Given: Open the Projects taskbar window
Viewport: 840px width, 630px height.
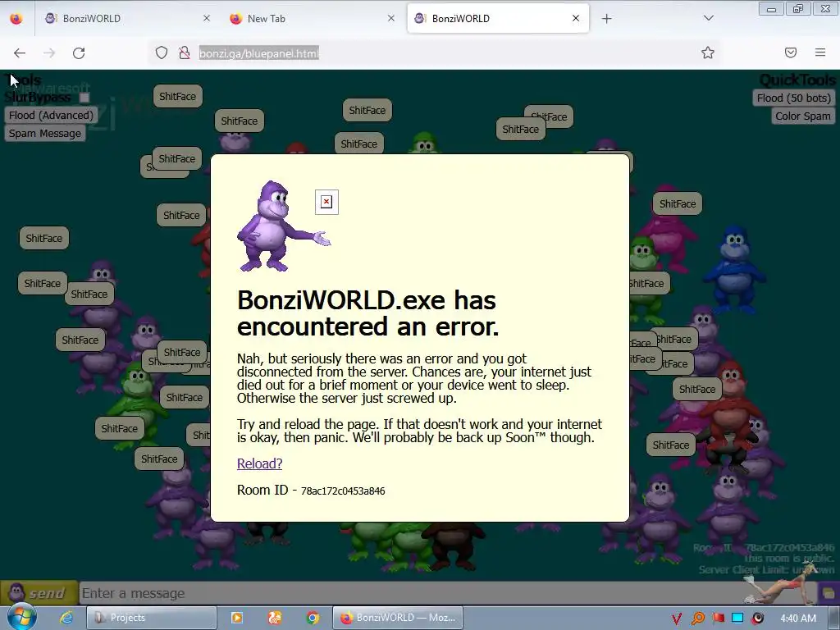Looking at the screenshot, I should click(152, 618).
